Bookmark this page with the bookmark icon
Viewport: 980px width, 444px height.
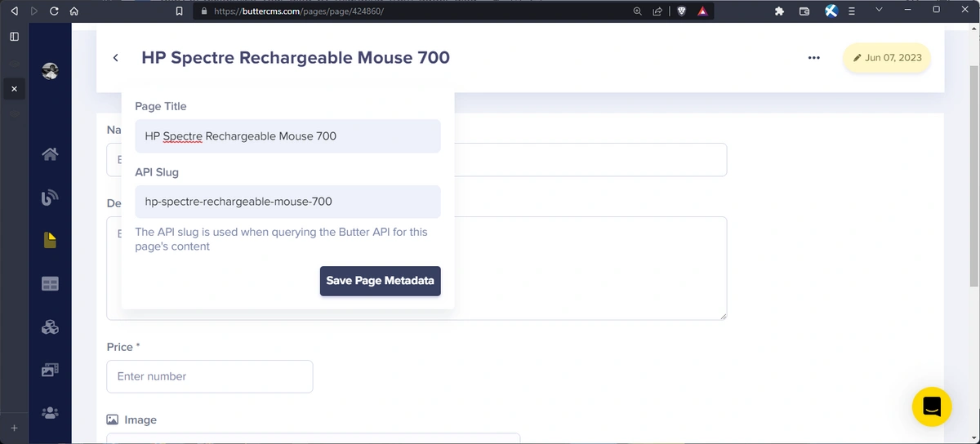coord(180,11)
